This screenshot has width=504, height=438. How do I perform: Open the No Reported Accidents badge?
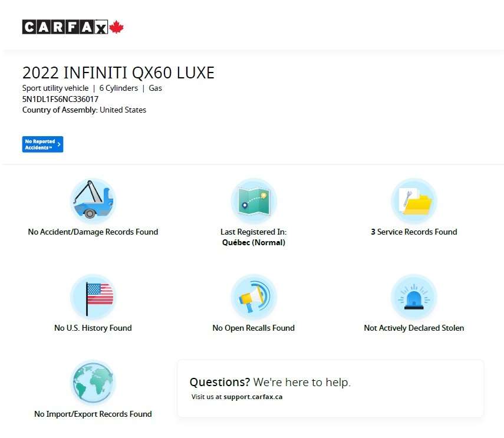click(43, 144)
